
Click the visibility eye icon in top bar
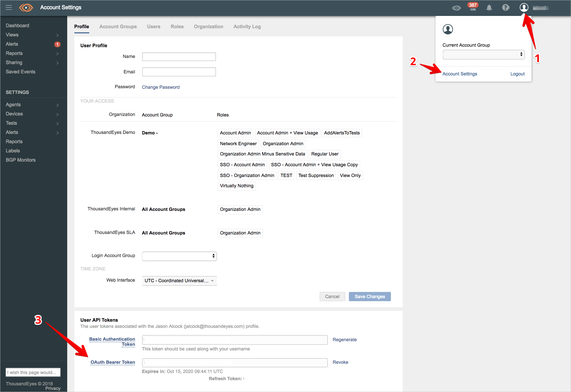coord(456,8)
